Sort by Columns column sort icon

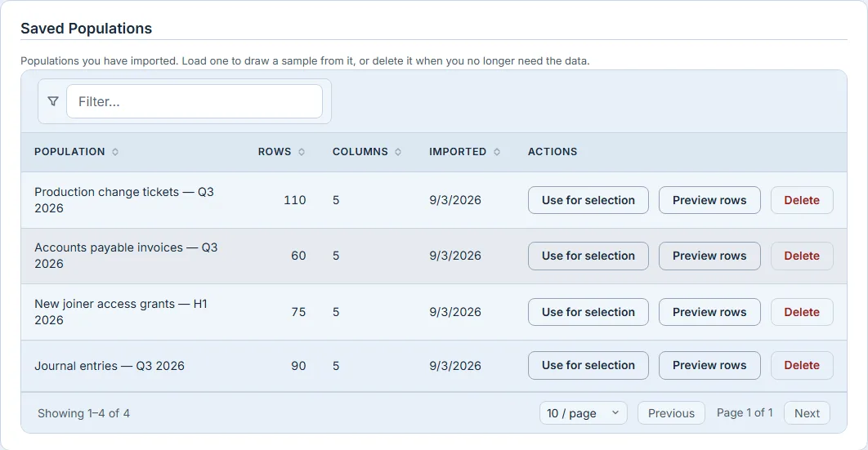(x=398, y=152)
